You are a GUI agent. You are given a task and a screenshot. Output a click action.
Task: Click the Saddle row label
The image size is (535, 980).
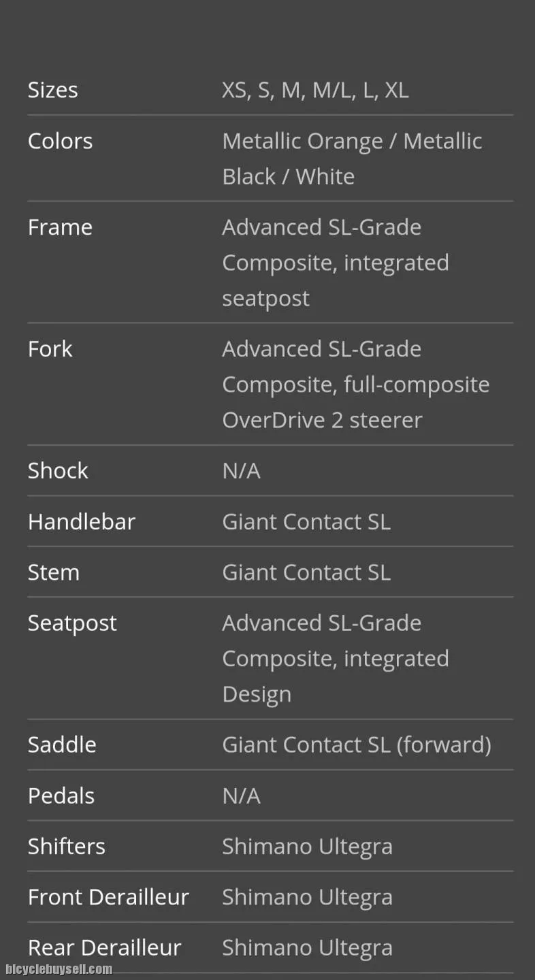point(62,745)
